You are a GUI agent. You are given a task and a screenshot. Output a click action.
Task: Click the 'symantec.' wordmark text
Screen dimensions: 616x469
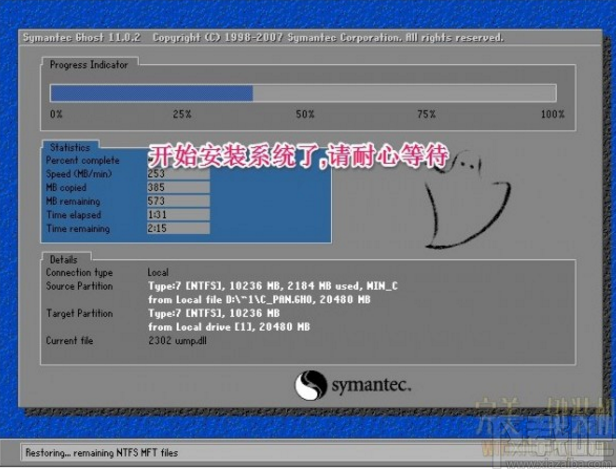[371, 385]
